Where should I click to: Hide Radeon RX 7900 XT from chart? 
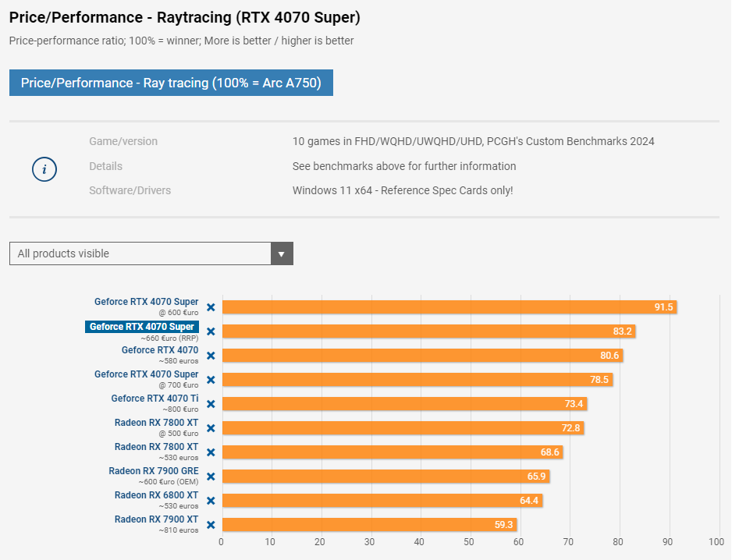tap(211, 525)
